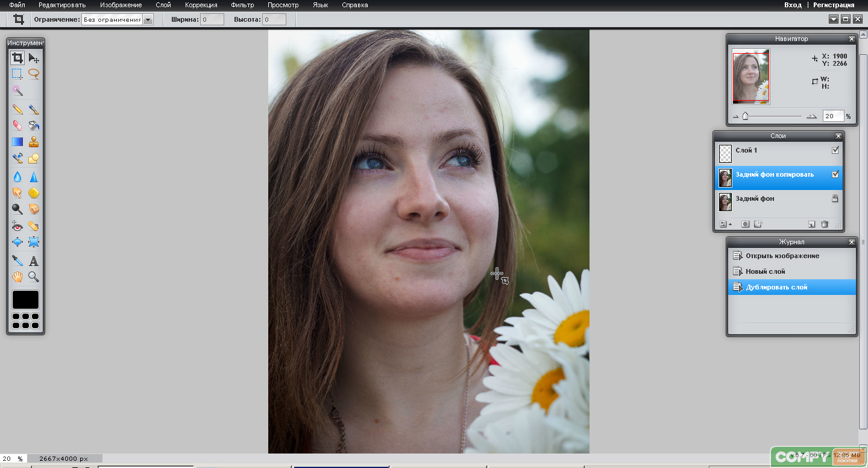Select the Hand pan tool
868x468 pixels.
coord(17,277)
